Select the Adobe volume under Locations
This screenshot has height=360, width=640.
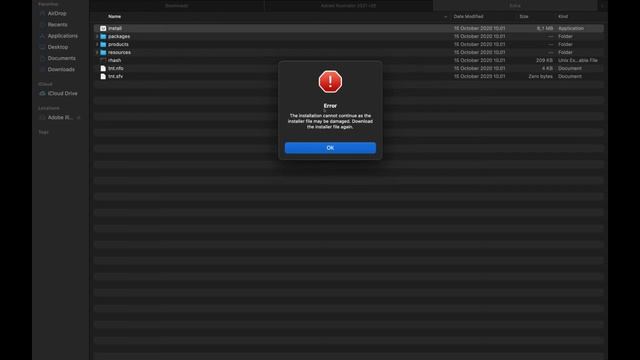tap(60, 118)
